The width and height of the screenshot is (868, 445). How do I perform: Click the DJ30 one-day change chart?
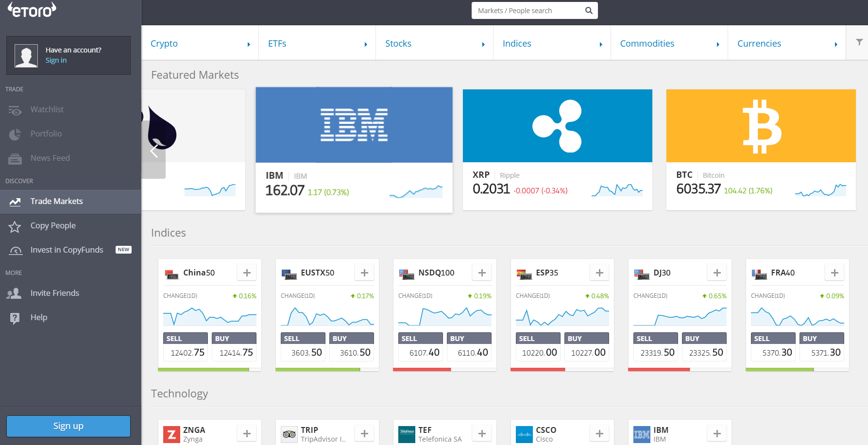coord(680,316)
